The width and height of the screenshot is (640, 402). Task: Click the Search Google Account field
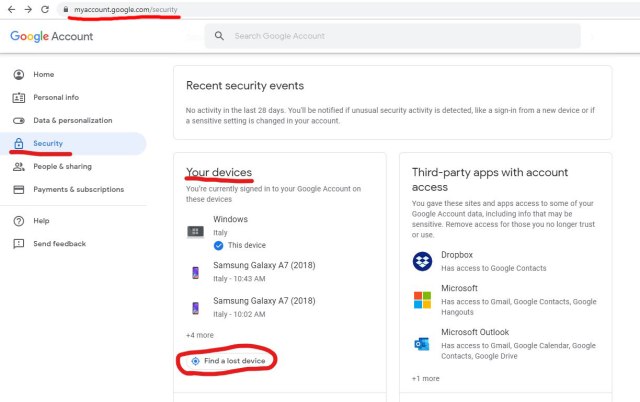(400, 37)
